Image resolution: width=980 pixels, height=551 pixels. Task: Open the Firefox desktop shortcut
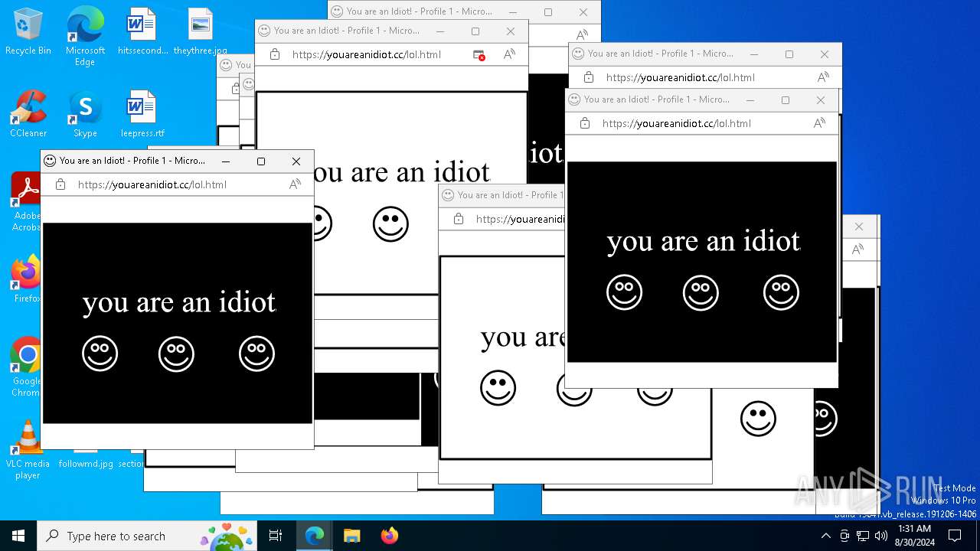click(26, 279)
